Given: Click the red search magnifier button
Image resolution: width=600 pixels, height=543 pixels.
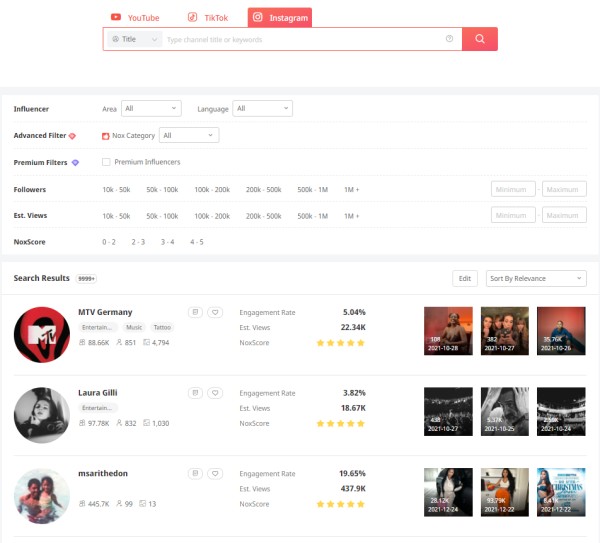Looking at the screenshot, I should click(480, 39).
